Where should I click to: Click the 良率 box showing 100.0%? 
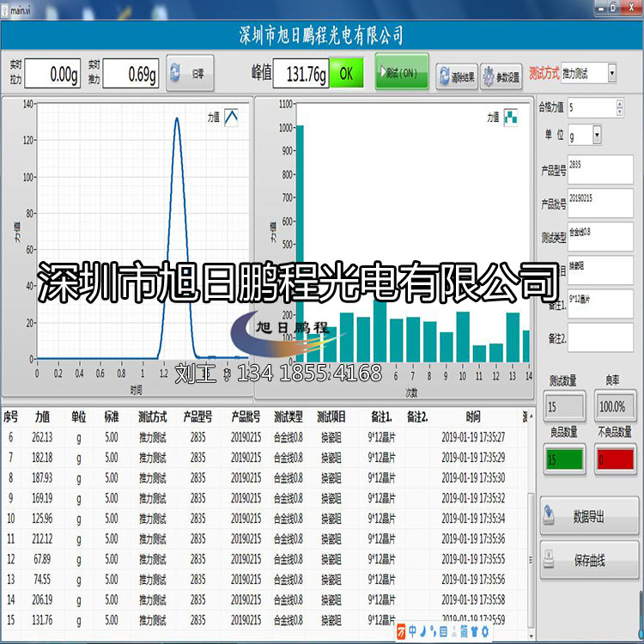point(616,407)
